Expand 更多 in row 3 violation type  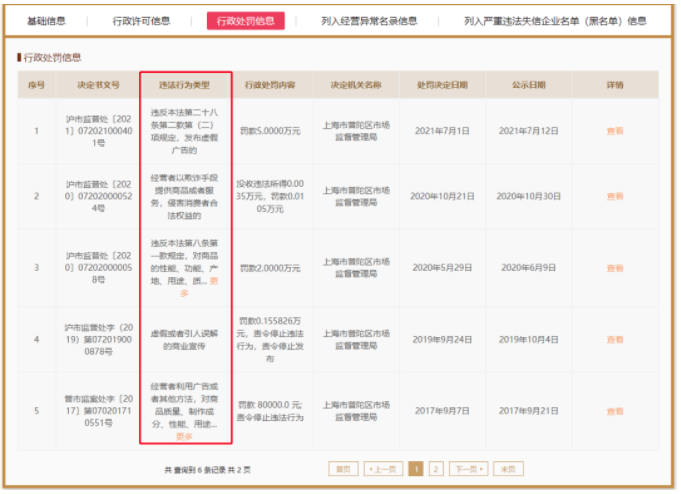click(x=199, y=287)
